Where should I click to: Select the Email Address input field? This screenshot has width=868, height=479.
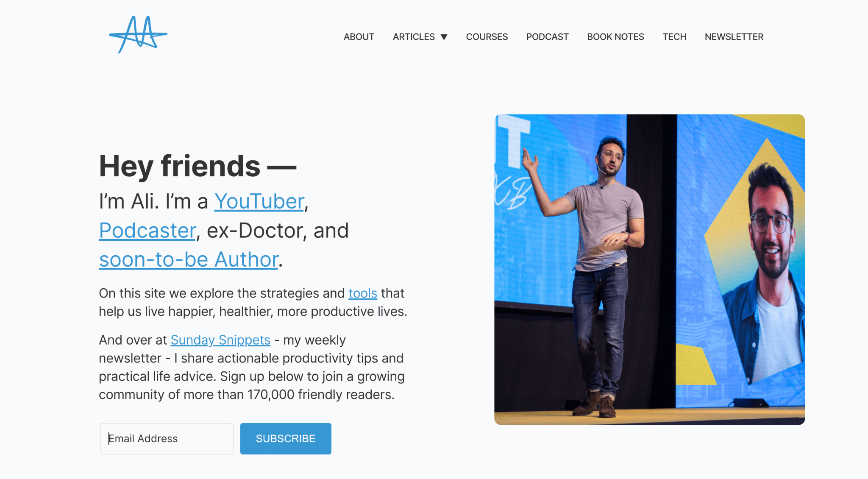tap(167, 438)
